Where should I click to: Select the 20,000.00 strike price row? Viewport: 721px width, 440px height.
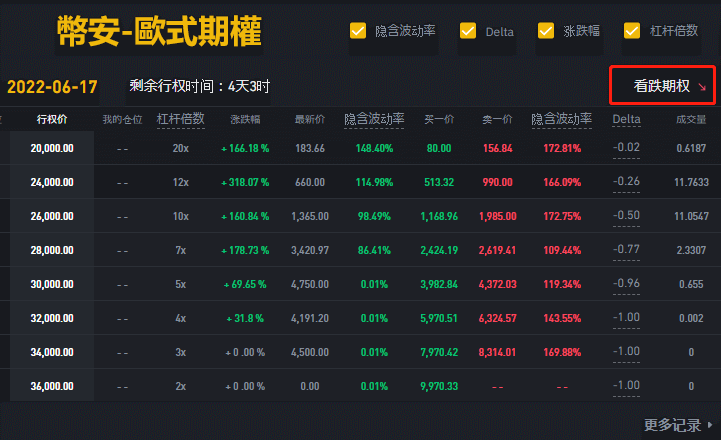360,148
